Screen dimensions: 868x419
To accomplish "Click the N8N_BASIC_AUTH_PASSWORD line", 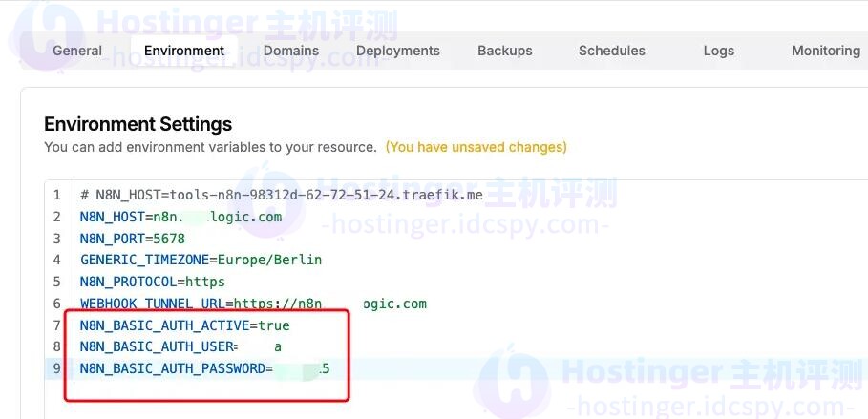I will (204, 368).
